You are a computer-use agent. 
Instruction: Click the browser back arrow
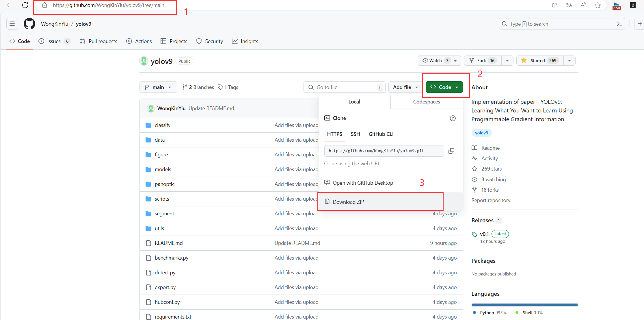pyautogui.click(x=9, y=5)
